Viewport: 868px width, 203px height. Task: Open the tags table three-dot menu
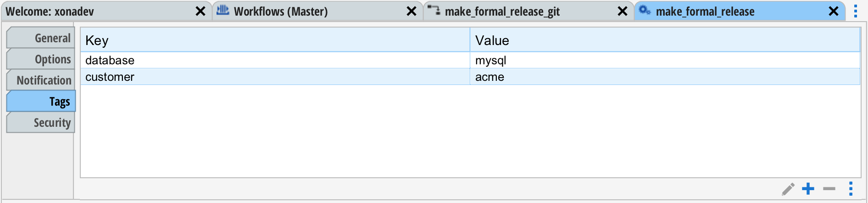point(851,189)
